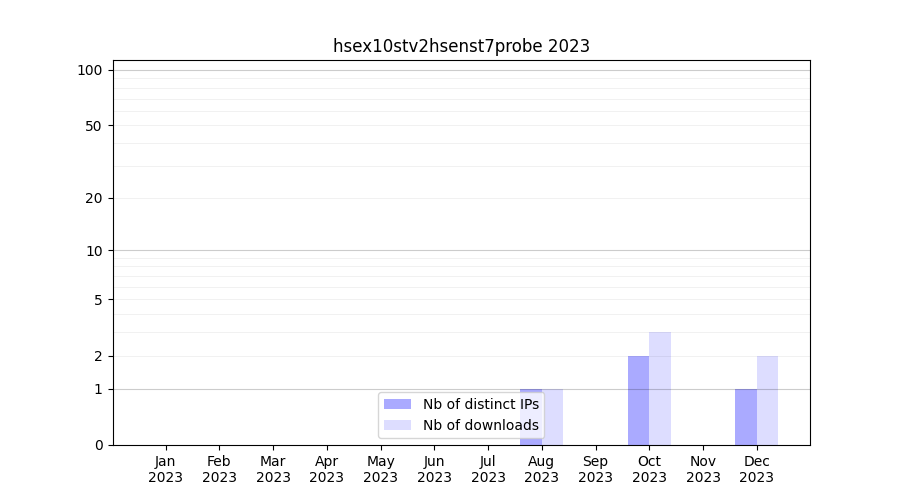Click the Aug 2023 downloads bar
This screenshot has height=500, width=900.
pyautogui.click(x=553, y=416)
